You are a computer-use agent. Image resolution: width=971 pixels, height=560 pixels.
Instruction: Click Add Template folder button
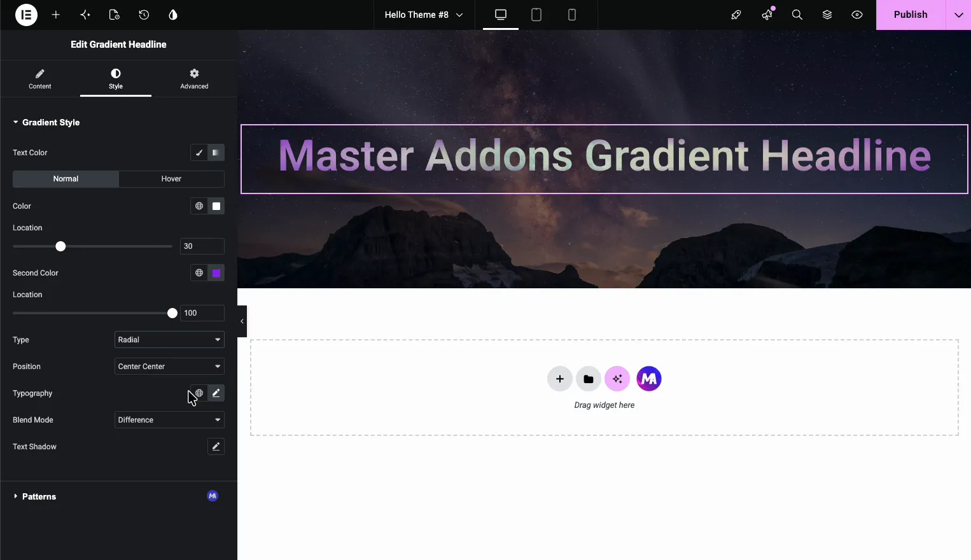pyautogui.click(x=589, y=379)
